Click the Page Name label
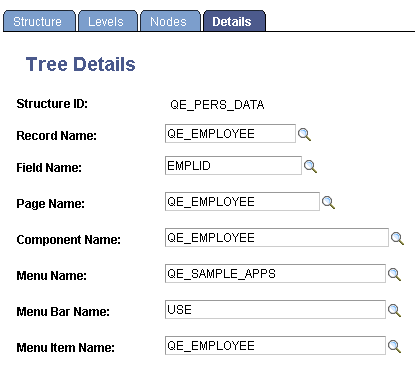415x366 pixels. 50,204
